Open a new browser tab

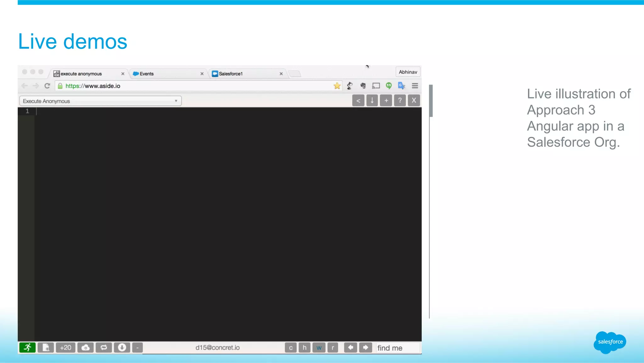(295, 74)
